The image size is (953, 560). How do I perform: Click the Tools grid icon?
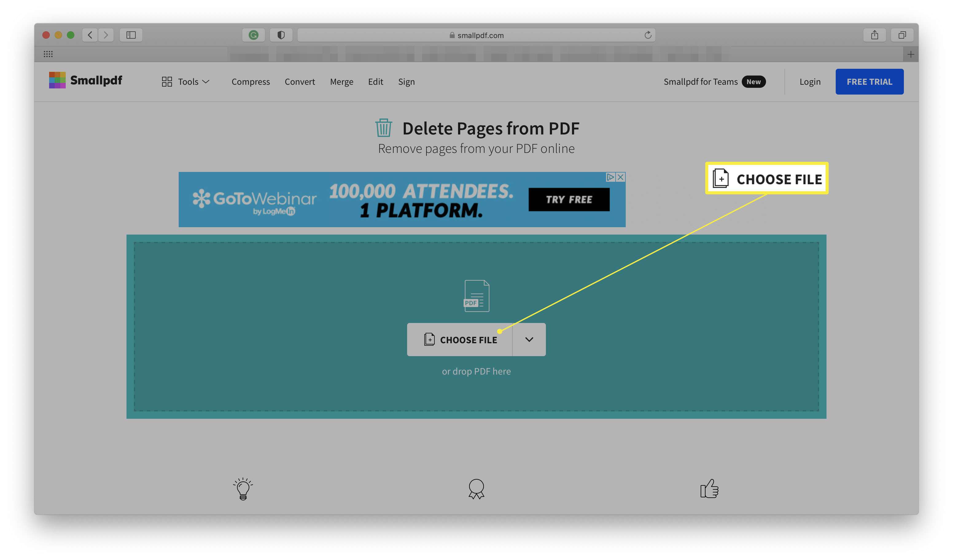[x=168, y=81]
